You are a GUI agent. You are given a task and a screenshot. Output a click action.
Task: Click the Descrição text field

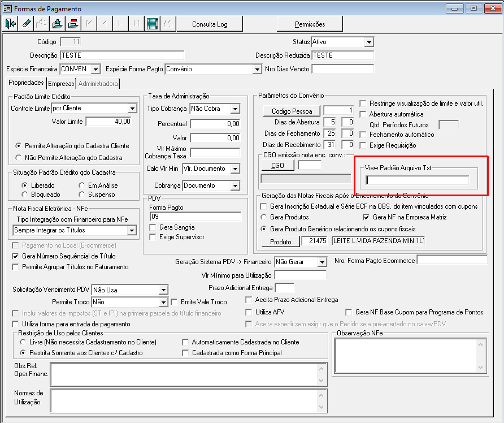coord(122,55)
